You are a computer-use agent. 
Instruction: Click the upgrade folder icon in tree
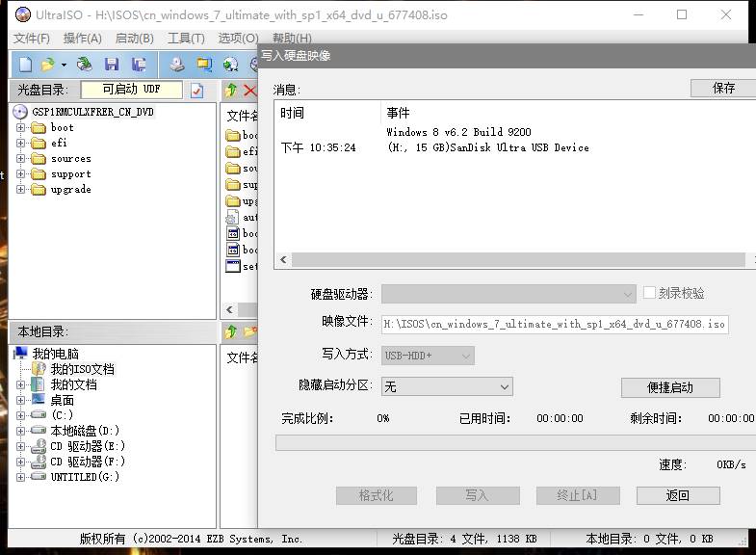coord(39,190)
